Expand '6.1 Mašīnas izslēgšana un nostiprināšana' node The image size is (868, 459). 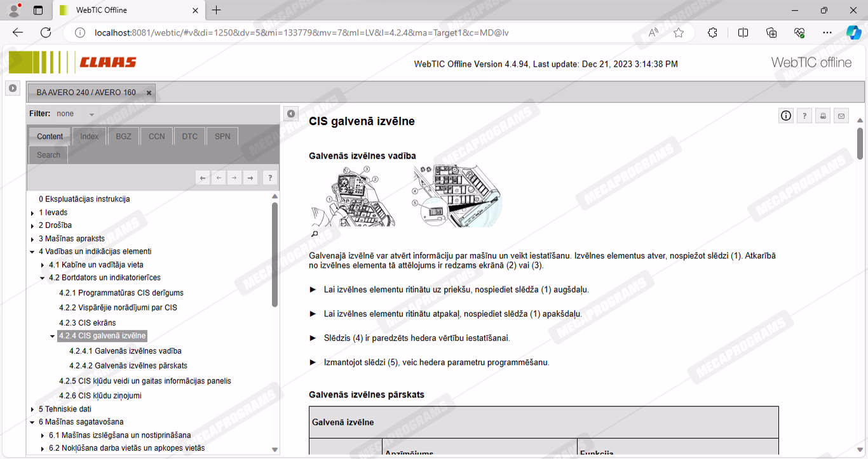tap(43, 436)
